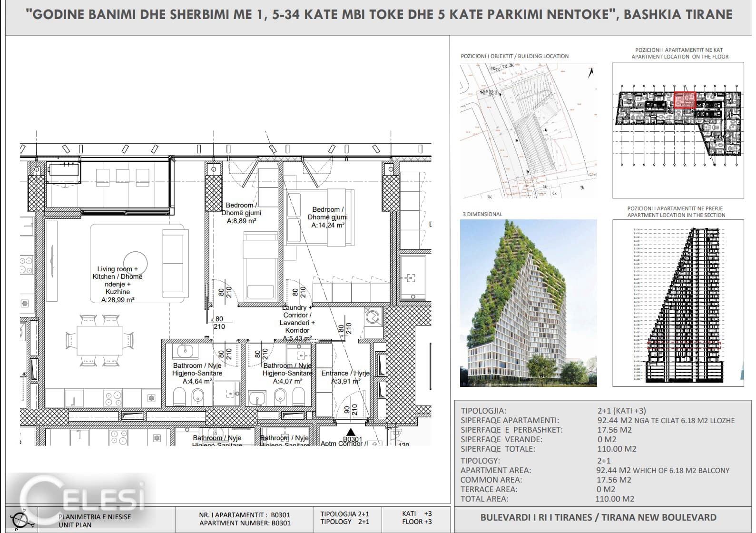Click the "APARTMENT LOCATION ON THE FLOOR" heading
The width and height of the screenshot is (756, 533).
point(680,57)
